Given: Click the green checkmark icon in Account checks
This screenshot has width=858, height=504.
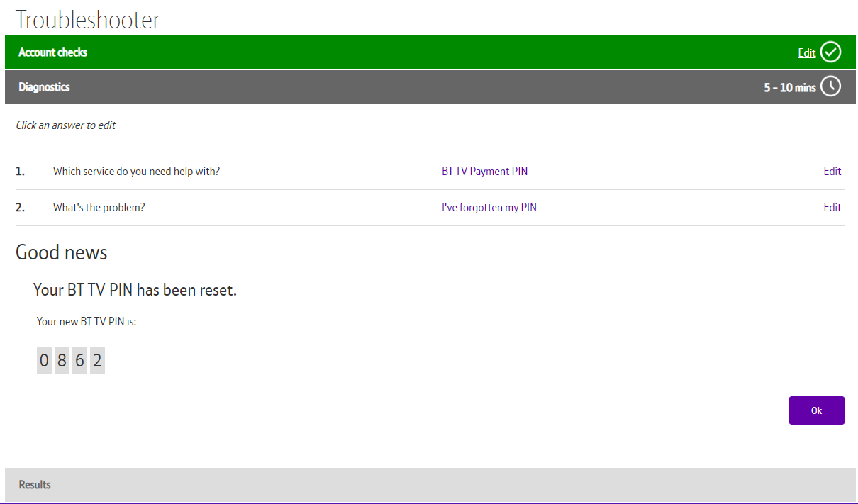Looking at the screenshot, I should pyautogui.click(x=830, y=52).
